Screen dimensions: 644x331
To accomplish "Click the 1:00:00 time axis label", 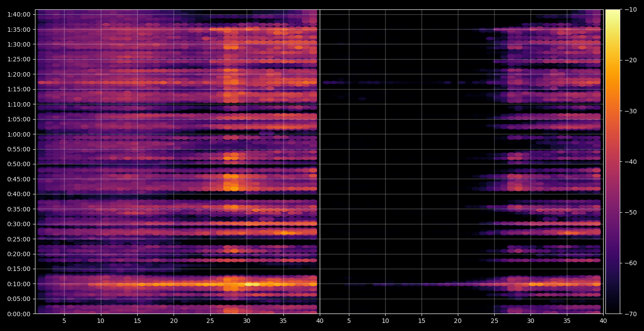I will 19,134.
